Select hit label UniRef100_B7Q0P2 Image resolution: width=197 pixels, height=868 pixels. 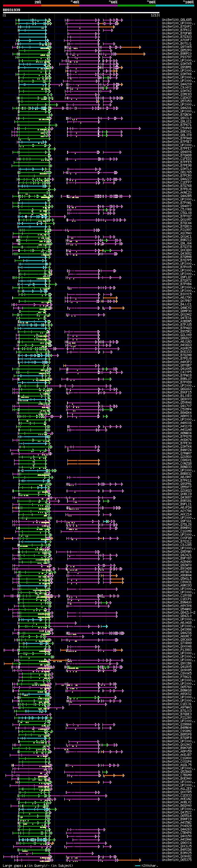177,26
